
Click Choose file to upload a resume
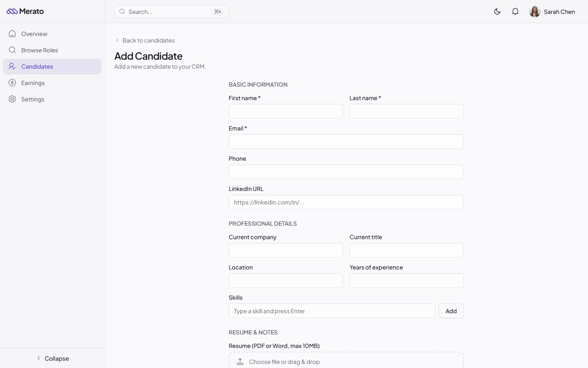click(285, 361)
